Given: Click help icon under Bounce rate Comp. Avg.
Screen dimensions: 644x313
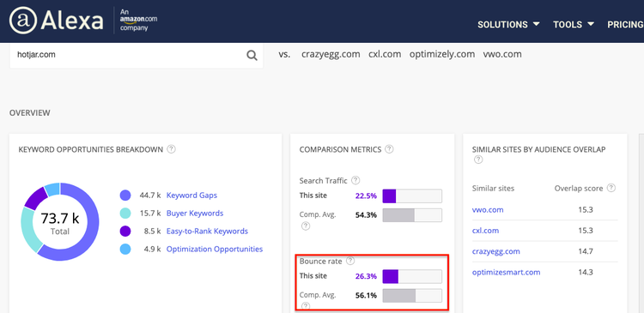Looking at the screenshot, I should (305, 305).
